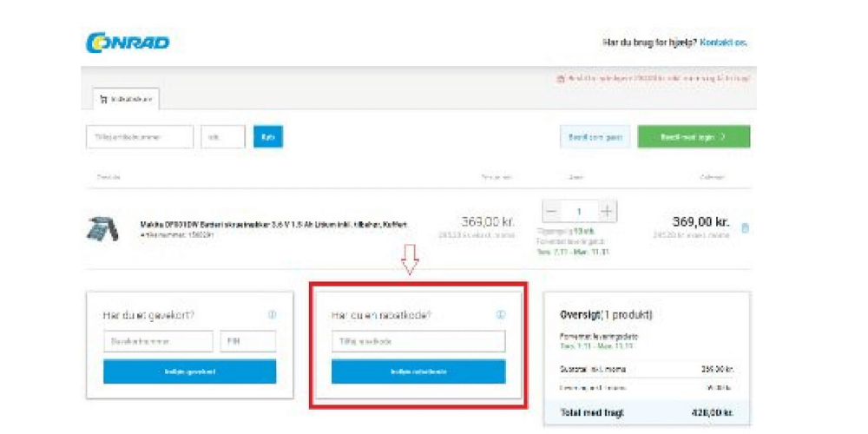
Task: Click the Makita product title link
Action: (273, 225)
